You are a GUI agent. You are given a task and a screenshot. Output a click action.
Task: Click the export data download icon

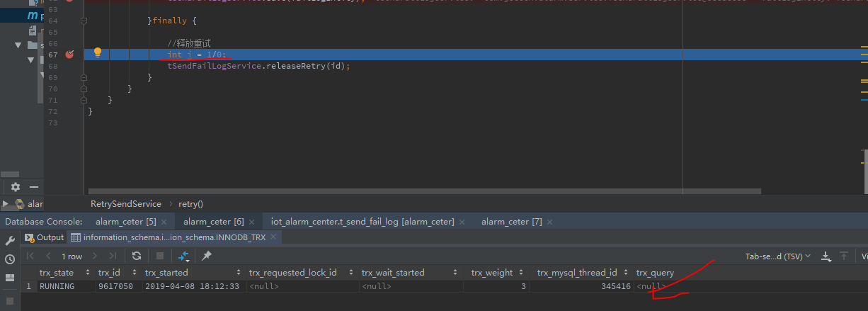[x=826, y=256]
